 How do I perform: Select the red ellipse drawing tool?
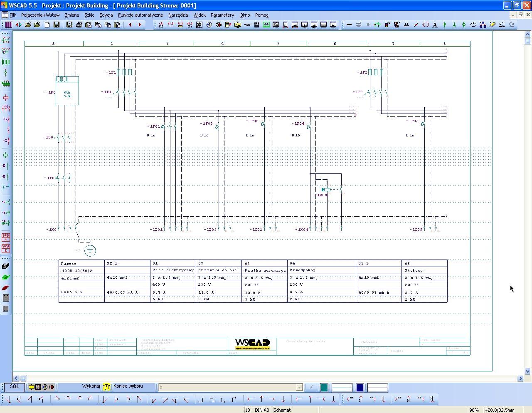click(x=426, y=25)
